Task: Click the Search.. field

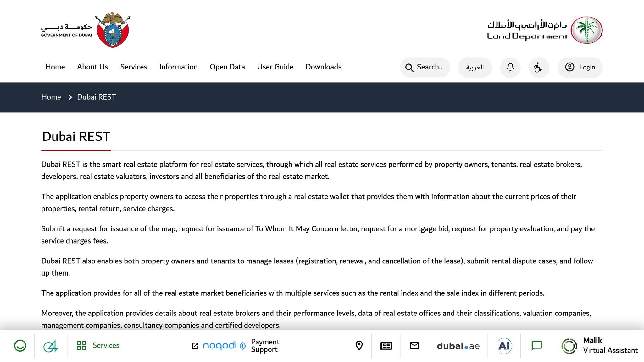Action: [x=425, y=67]
